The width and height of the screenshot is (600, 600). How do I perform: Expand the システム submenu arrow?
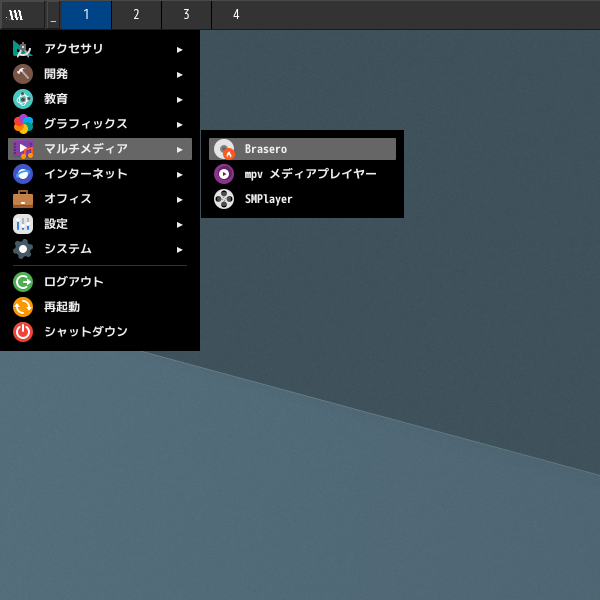pos(179,250)
